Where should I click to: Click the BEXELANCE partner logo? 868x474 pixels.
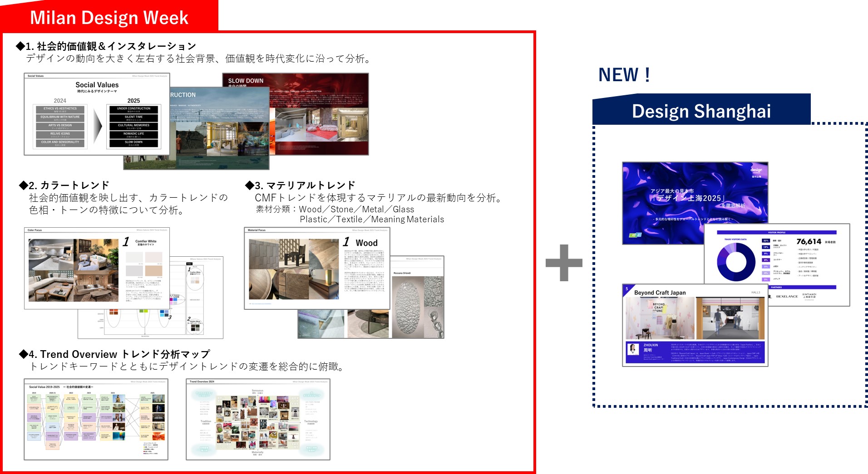point(787,296)
